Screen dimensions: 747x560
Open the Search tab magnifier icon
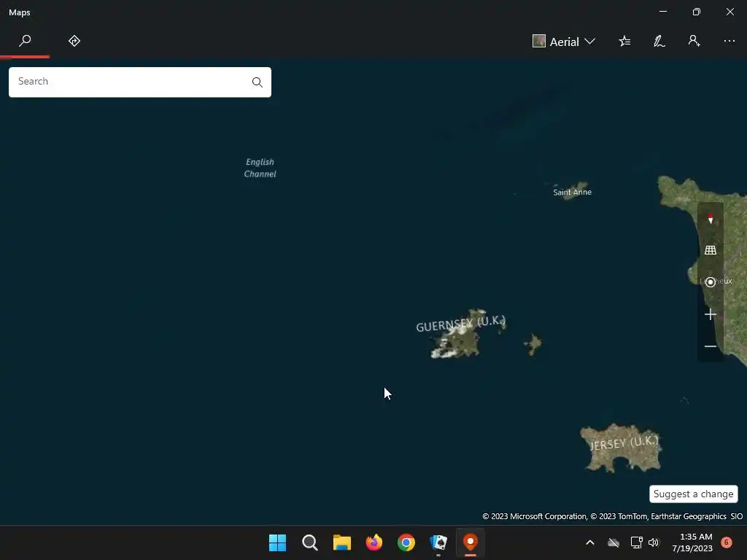[25, 41]
